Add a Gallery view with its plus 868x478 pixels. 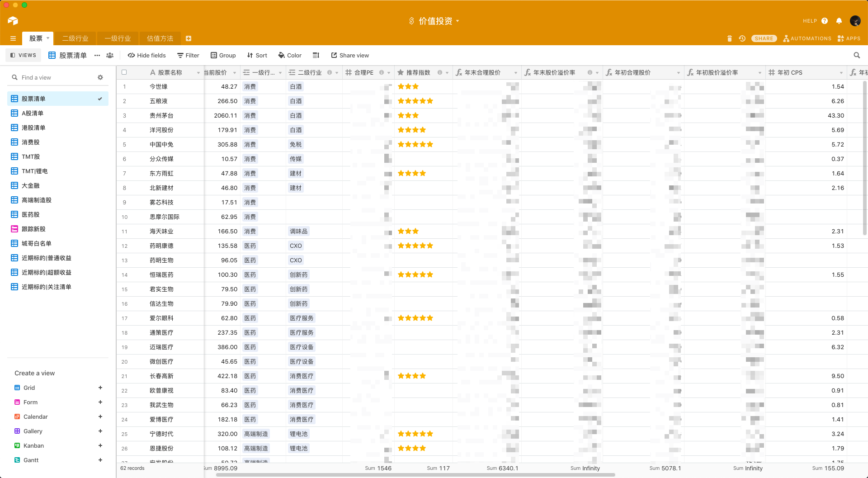tap(100, 431)
